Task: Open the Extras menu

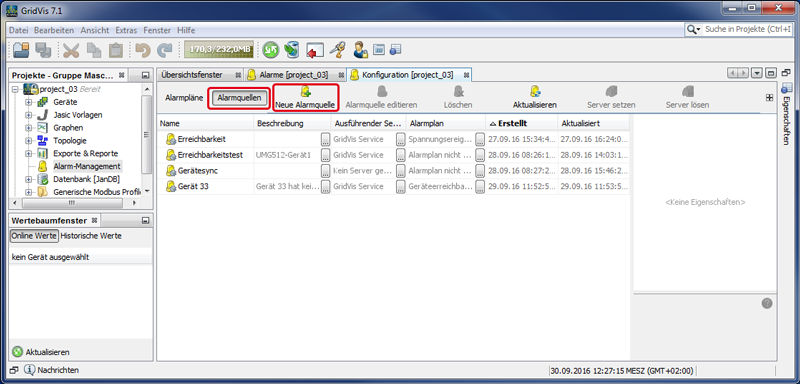Action: 126,30
